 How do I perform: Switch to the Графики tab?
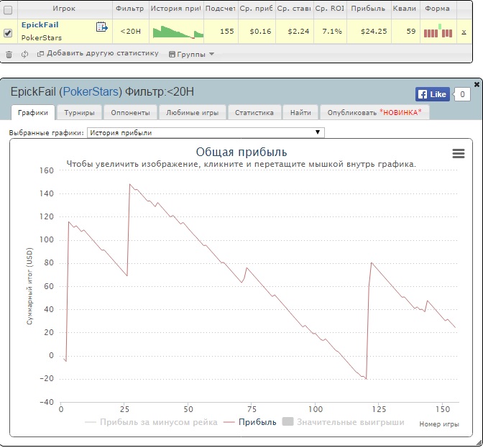33,112
